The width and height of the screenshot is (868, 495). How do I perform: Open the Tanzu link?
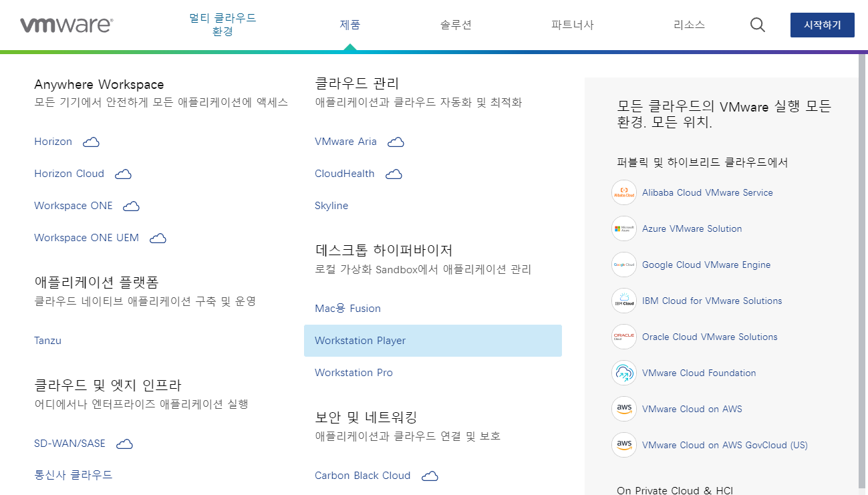47,341
